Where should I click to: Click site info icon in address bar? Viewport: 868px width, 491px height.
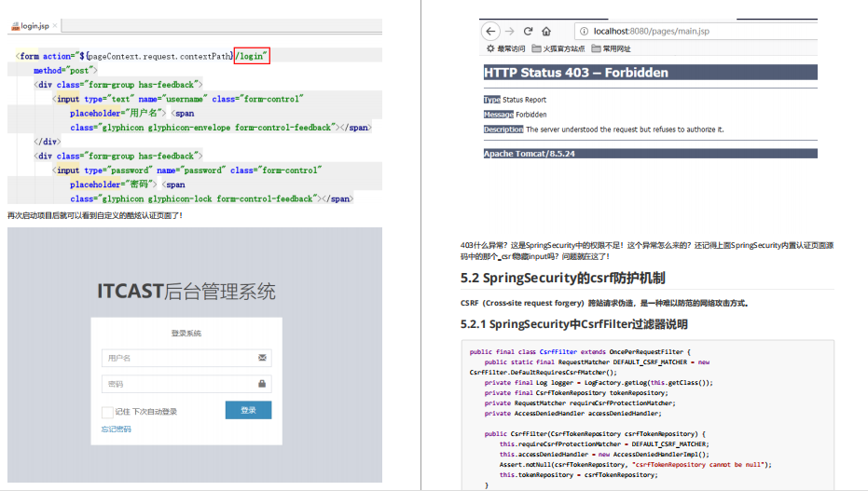tap(584, 32)
